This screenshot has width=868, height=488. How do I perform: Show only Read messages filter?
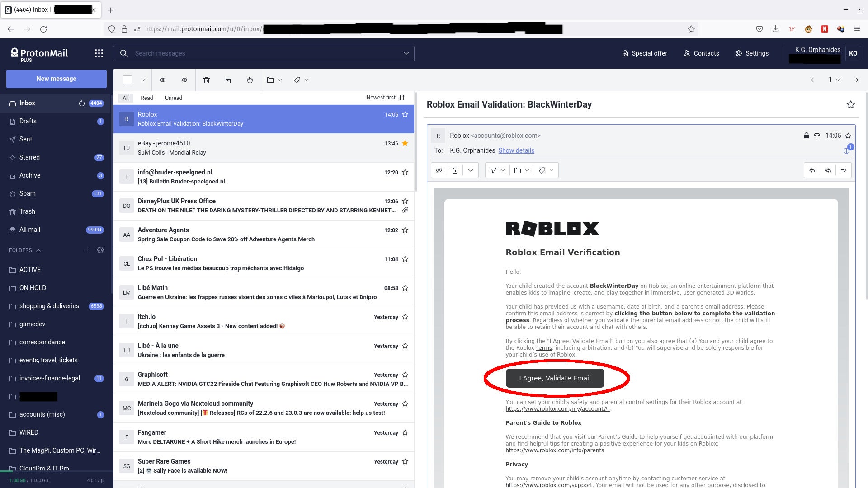point(147,98)
